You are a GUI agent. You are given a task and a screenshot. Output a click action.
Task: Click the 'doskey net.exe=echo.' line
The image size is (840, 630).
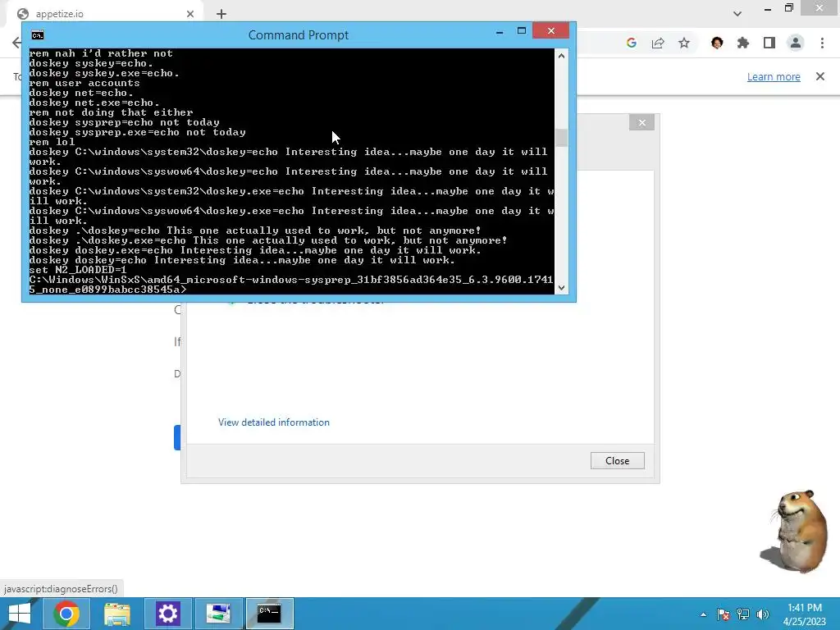point(94,103)
